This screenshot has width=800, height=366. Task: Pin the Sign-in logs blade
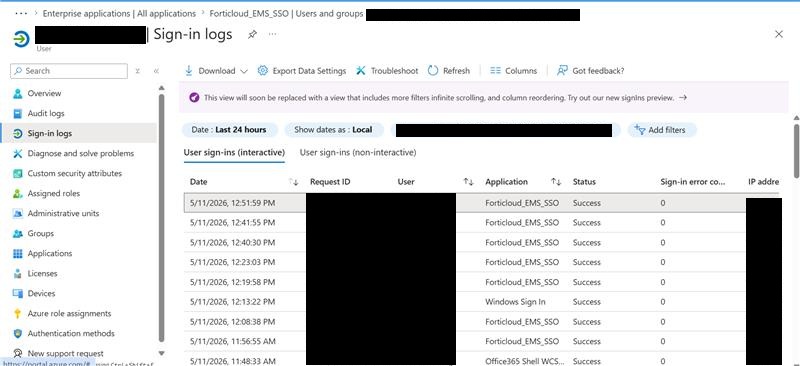pos(252,35)
